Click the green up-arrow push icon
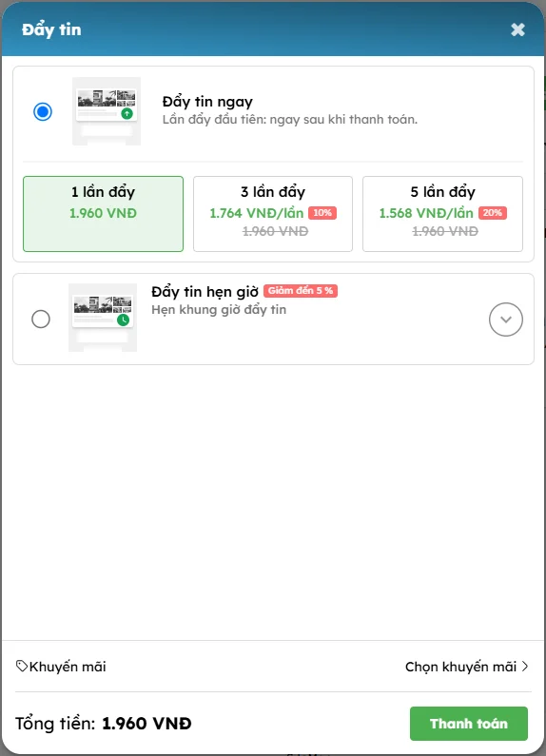 [127, 114]
